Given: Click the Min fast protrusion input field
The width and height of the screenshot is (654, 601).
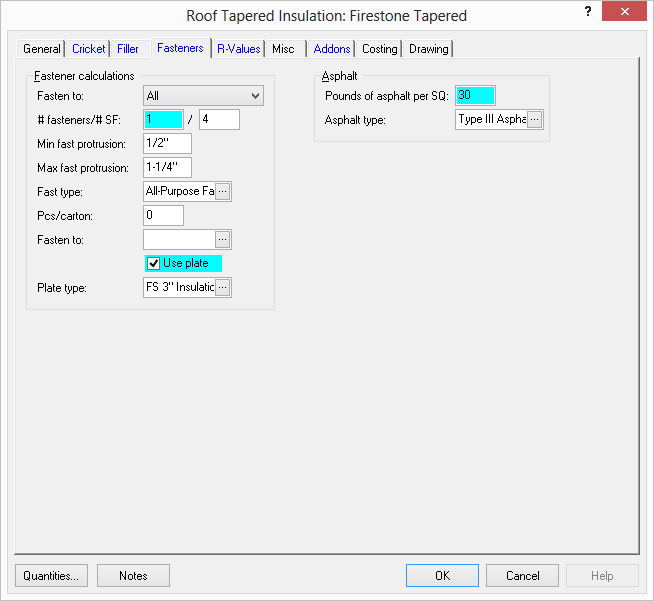Looking at the screenshot, I should coord(167,144).
